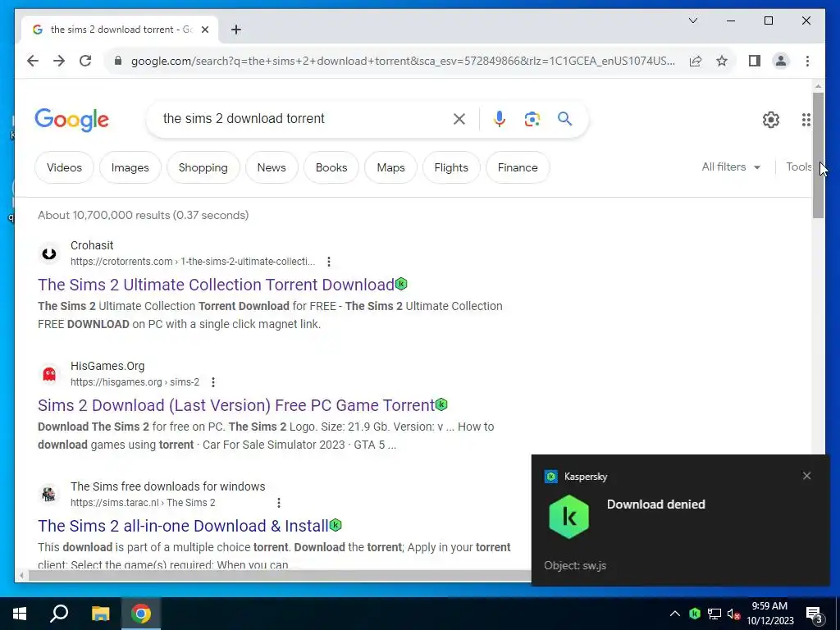Viewport: 840px width, 630px height.
Task: Clear the Google search box text
Action: (459, 119)
